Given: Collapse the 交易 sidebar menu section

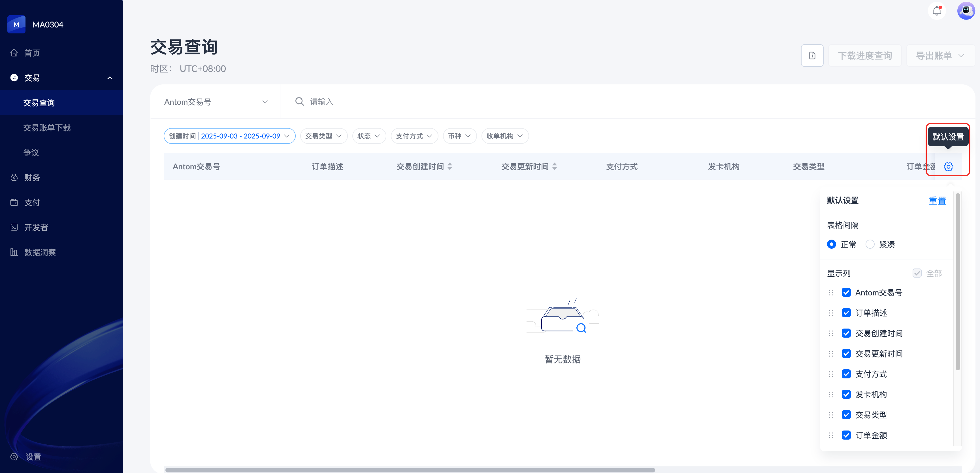Looking at the screenshot, I should 110,78.
